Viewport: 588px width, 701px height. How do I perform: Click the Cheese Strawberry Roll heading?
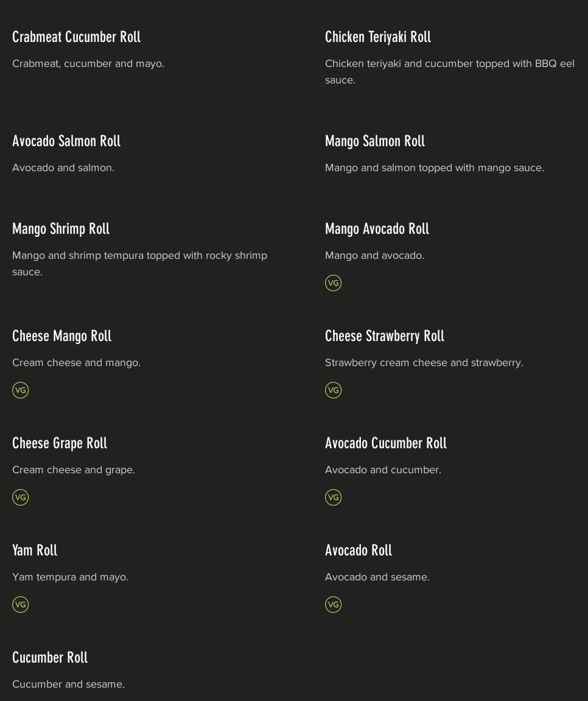[384, 336]
